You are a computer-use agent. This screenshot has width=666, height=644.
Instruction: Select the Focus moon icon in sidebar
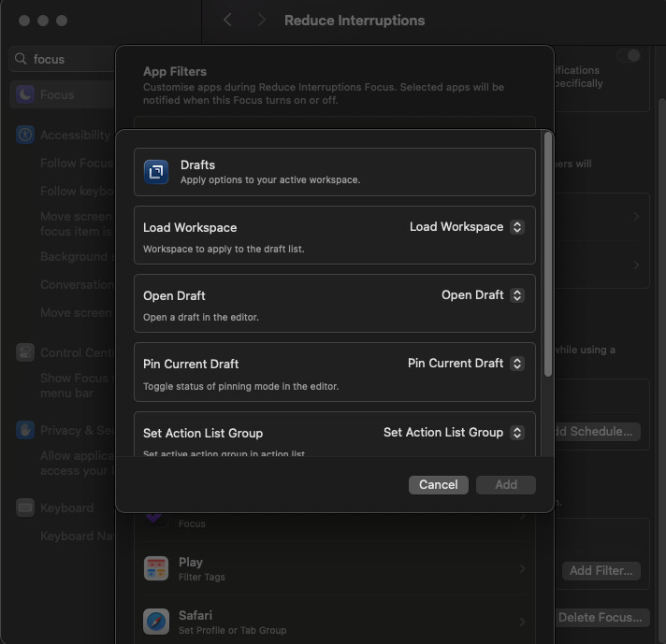pos(25,94)
